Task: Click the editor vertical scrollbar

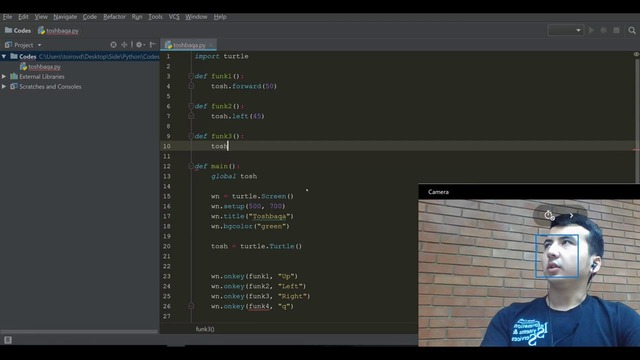Action: pos(637,120)
